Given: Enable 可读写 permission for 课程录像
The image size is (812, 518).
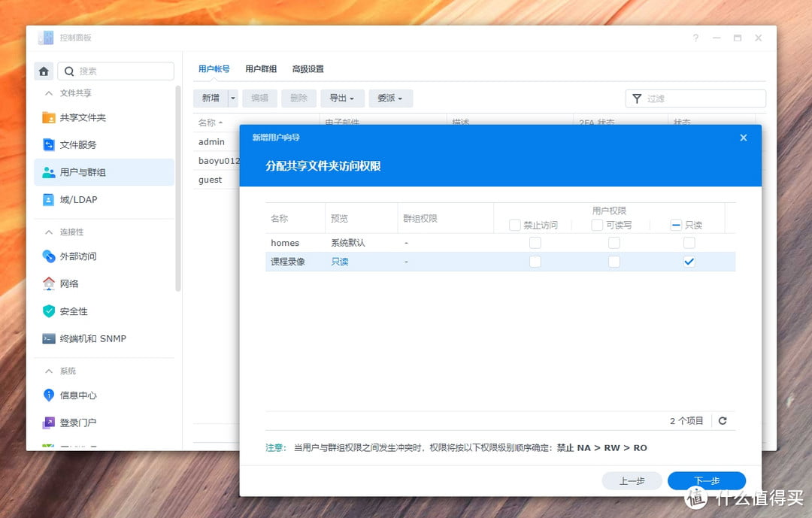Looking at the screenshot, I should pyautogui.click(x=613, y=261).
